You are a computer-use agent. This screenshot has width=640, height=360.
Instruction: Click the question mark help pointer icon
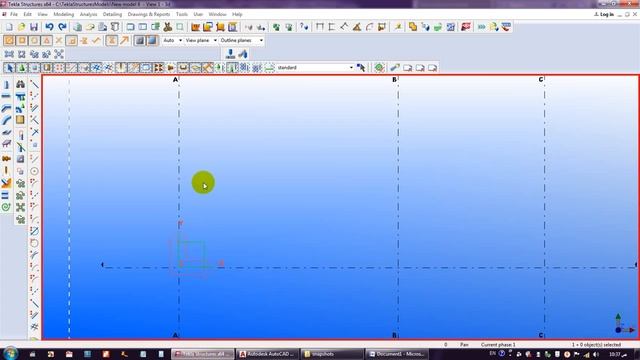(x=304, y=27)
